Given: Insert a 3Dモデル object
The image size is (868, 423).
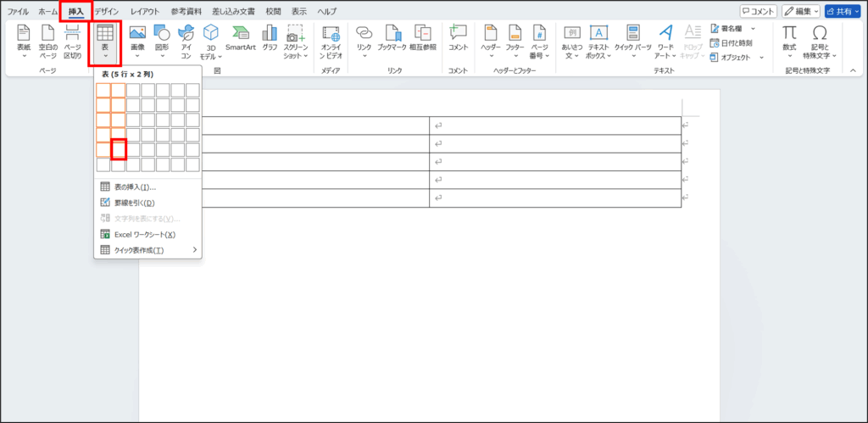Looking at the screenshot, I should pos(210,42).
